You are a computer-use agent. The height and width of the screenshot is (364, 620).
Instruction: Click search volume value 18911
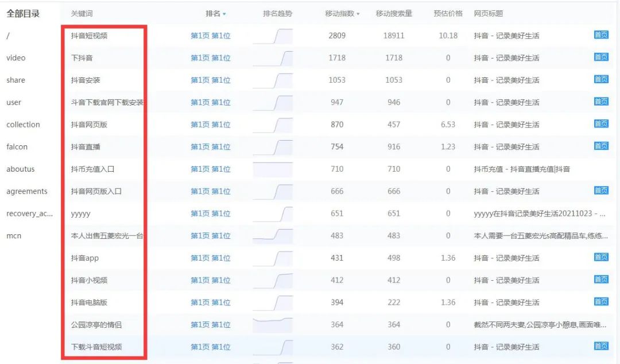click(394, 36)
